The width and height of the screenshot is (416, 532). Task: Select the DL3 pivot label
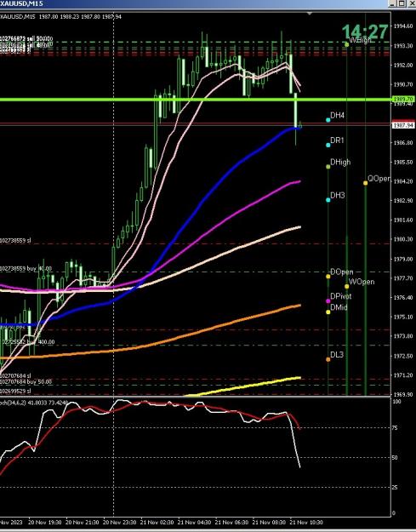point(337,355)
